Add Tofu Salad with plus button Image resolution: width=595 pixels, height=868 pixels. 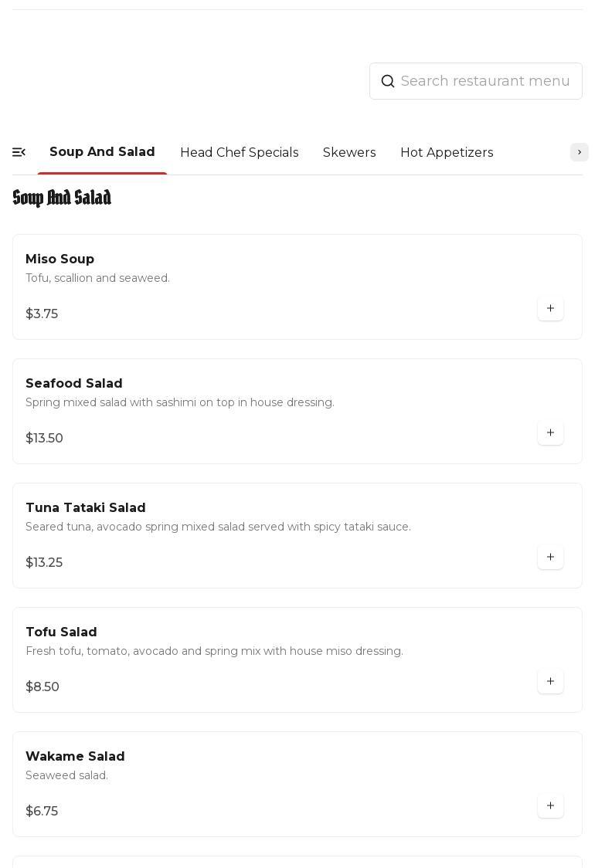[550, 682]
